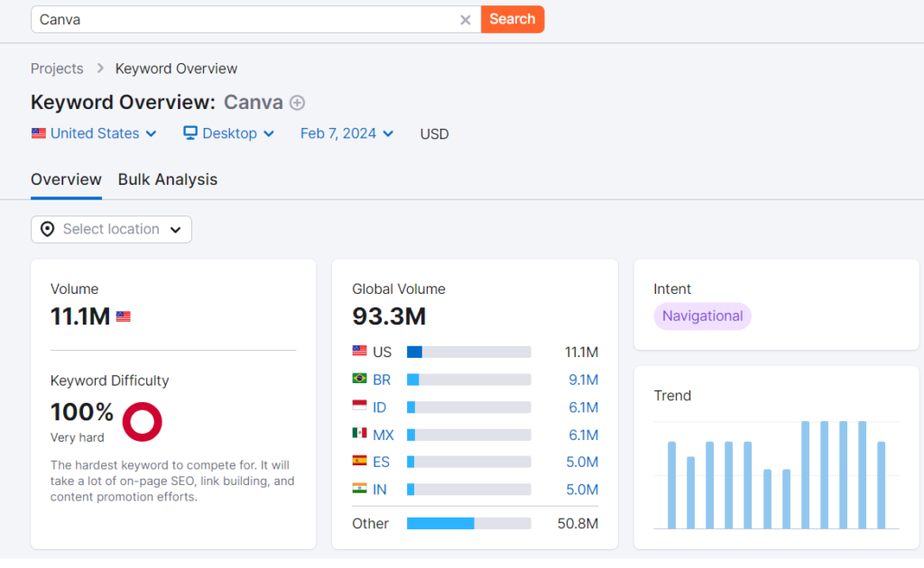Clear the Canva search text with the X icon
This screenshot has width=924, height=568.
coord(465,20)
